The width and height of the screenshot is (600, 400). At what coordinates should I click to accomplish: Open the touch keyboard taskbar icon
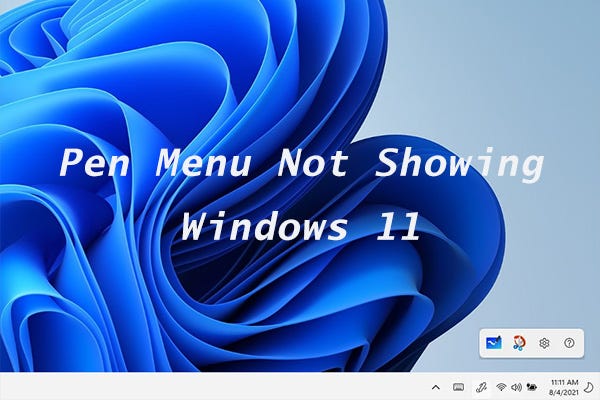click(458, 387)
